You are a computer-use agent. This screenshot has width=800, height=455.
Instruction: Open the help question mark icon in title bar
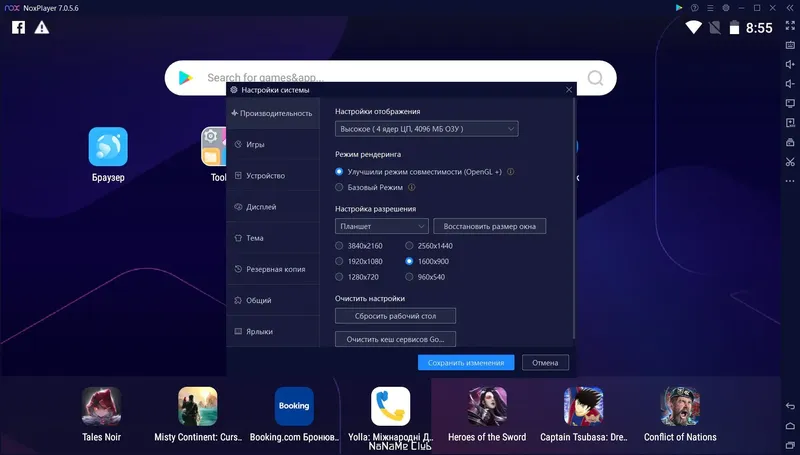coord(694,8)
